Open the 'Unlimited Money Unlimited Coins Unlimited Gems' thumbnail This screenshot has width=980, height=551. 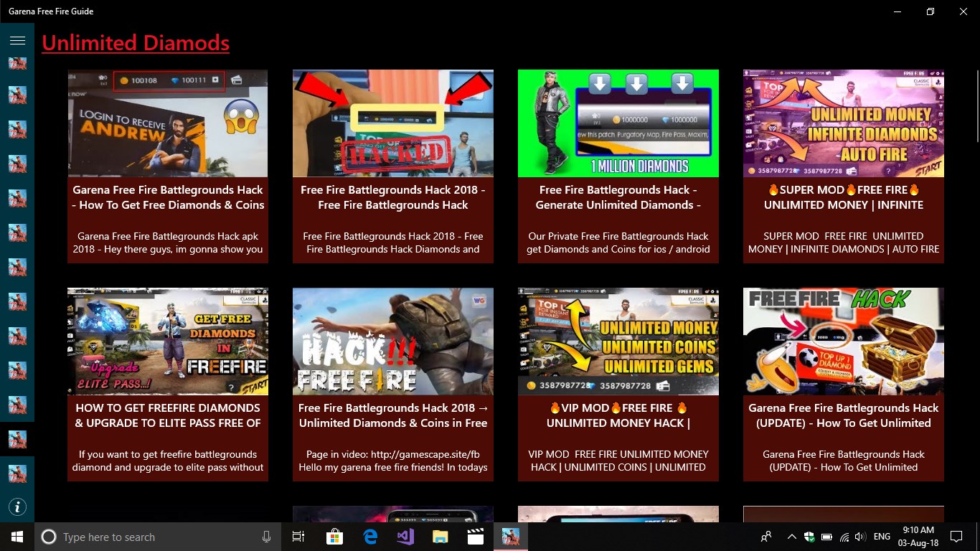tap(618, 342)
